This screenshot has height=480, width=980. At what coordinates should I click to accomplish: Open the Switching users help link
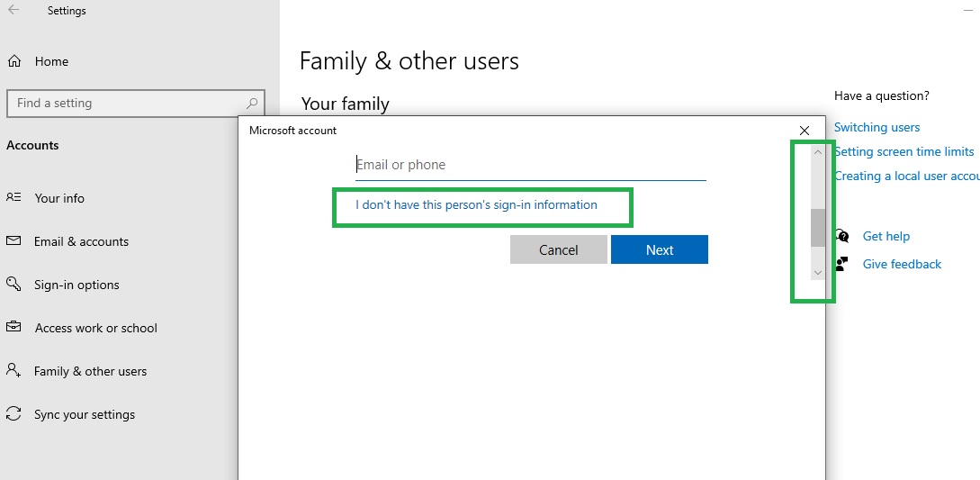(x=877, y=128)
